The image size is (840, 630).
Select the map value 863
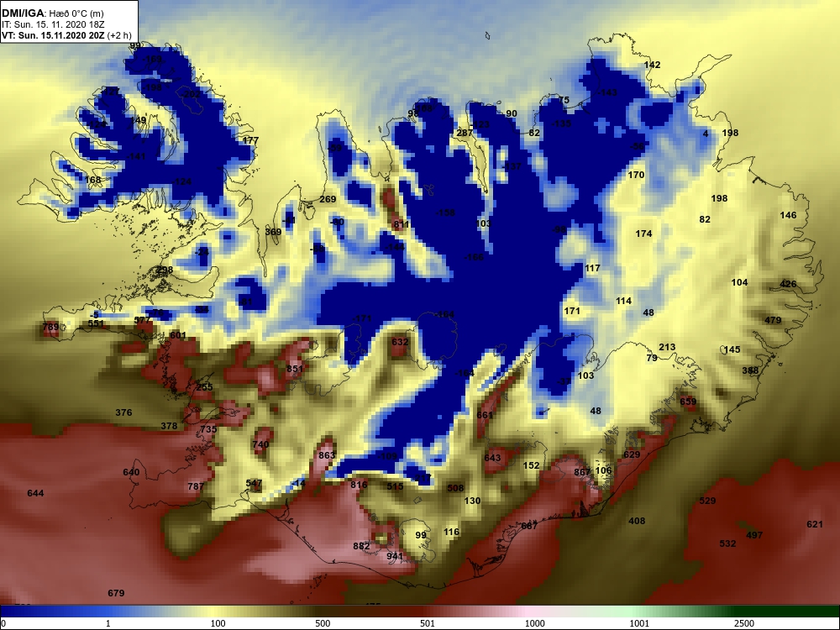pos(326,455)
